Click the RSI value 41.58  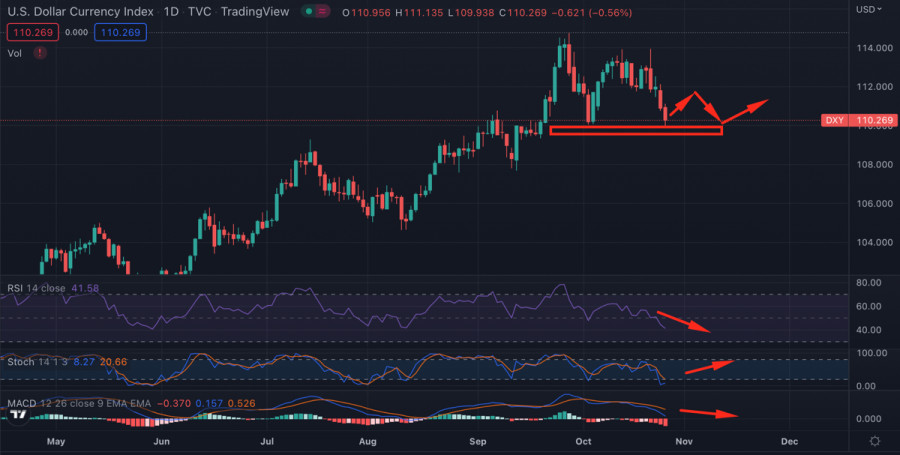pyautogui.click(x=85, y=288)
